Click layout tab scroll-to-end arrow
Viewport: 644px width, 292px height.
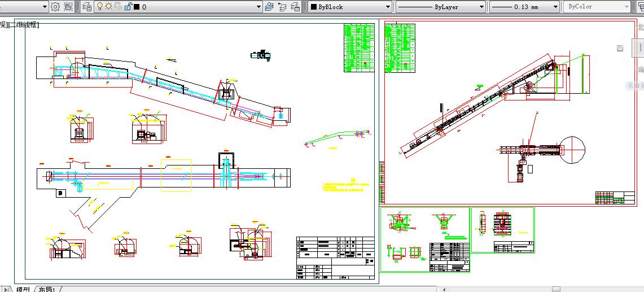point(6,289)
